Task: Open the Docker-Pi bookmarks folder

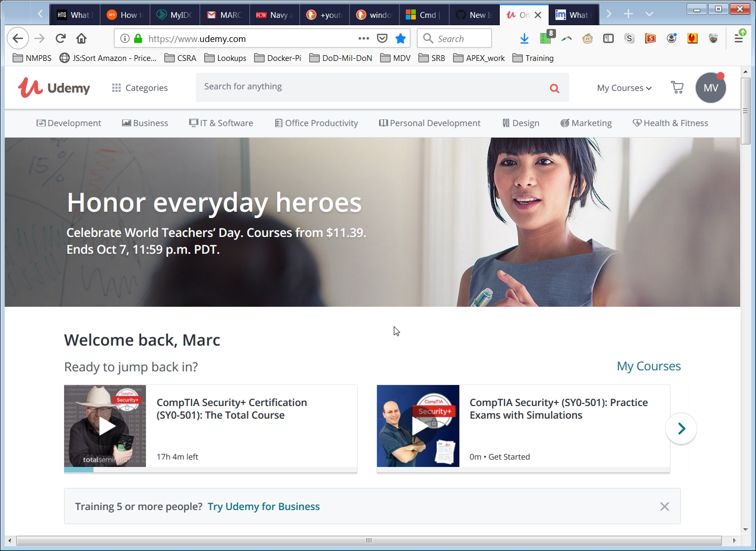Action: pos(278,58)
